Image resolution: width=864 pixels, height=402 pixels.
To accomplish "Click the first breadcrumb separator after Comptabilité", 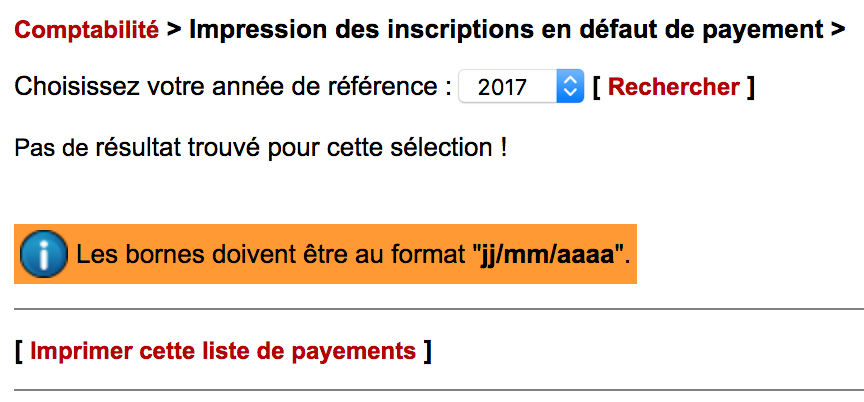I will (x=173, y=30).
